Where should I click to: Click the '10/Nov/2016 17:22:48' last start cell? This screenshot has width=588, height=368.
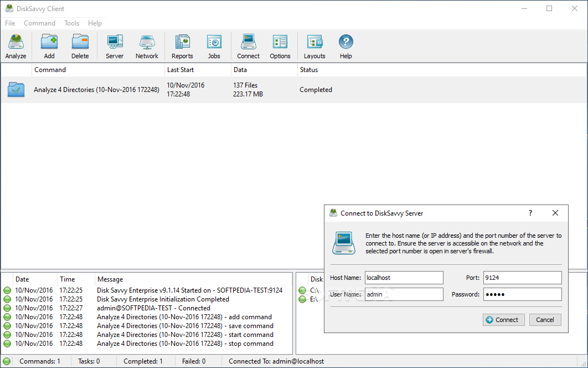coord(185,90)
